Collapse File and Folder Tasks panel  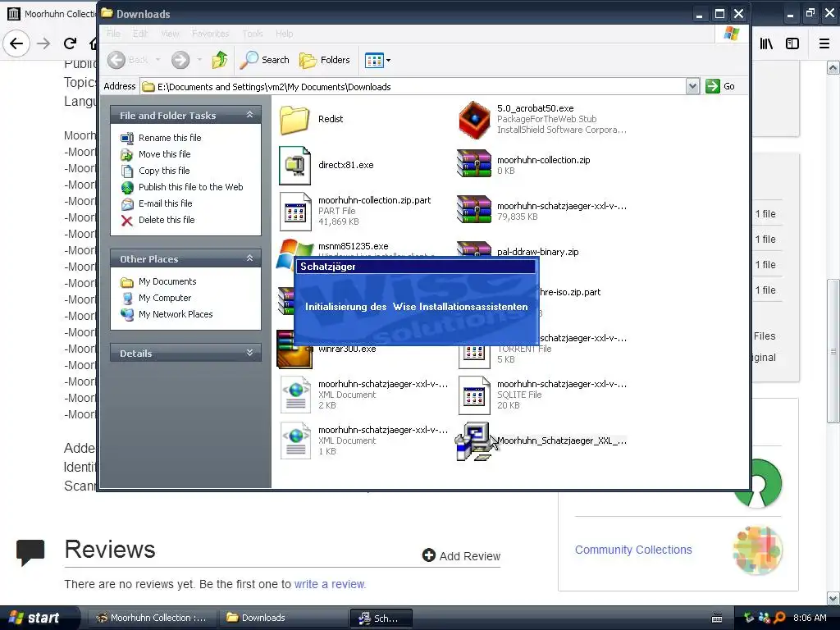[249, 115]
